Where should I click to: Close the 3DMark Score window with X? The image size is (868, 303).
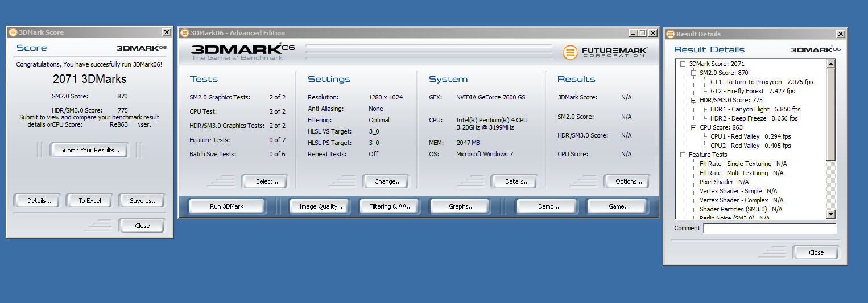[167, 32]
